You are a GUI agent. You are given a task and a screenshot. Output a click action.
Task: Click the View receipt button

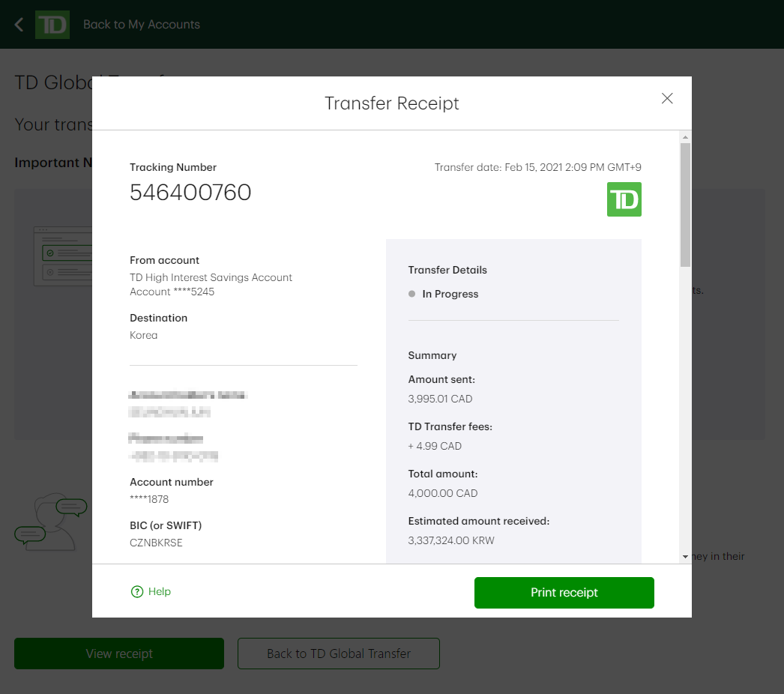click(119, 654)
